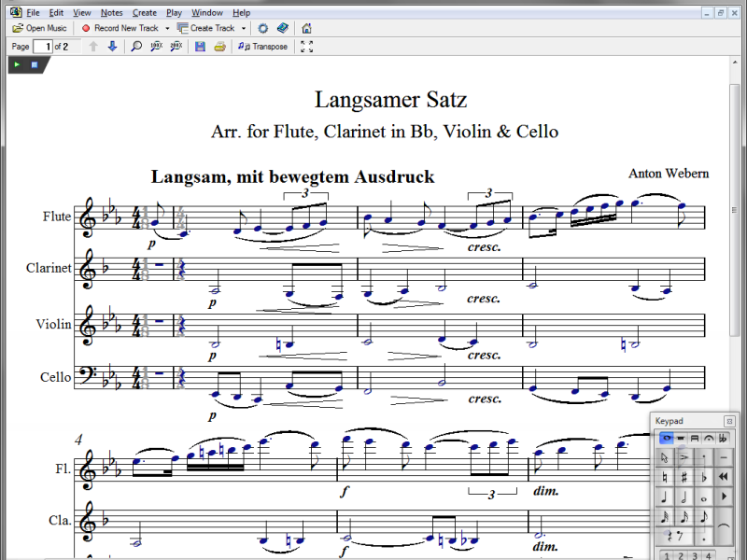Start playback with the green play button

tap(17, 64)
